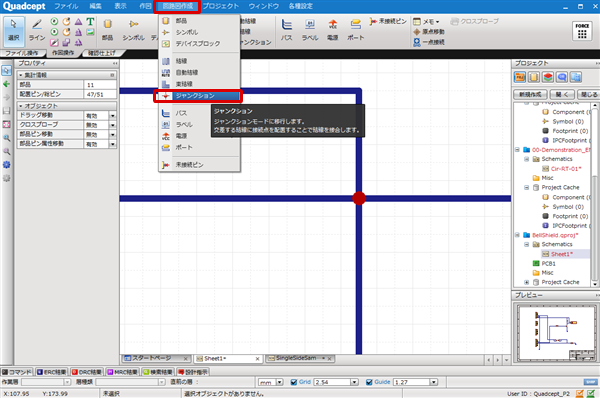
Task: Open the FORCE grid icon
Action: pos(582,31)
